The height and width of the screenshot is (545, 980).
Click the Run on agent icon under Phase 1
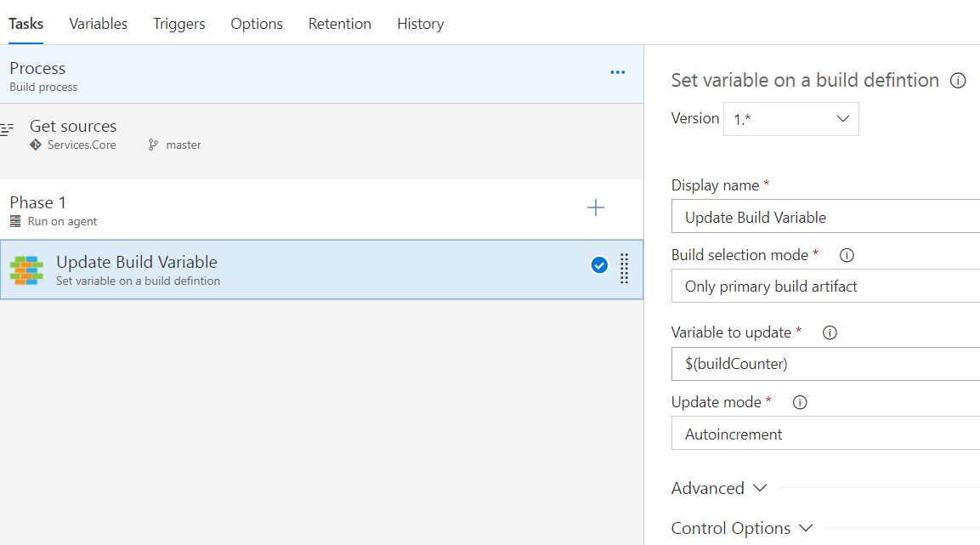point(15,221)
